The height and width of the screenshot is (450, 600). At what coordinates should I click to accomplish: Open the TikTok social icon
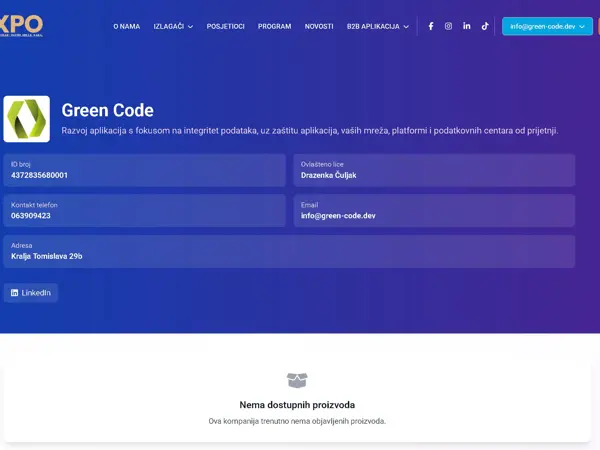485,26
